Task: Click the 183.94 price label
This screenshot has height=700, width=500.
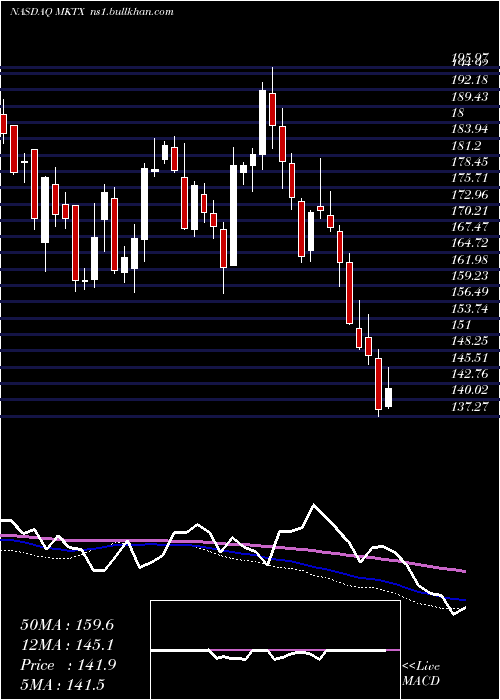Action: coord(470,129)
